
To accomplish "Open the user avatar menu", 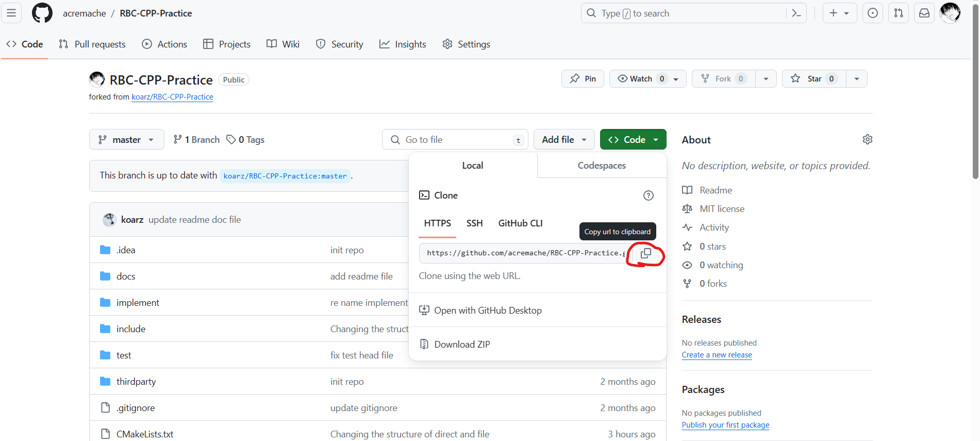I will click(x=950, y=13).
